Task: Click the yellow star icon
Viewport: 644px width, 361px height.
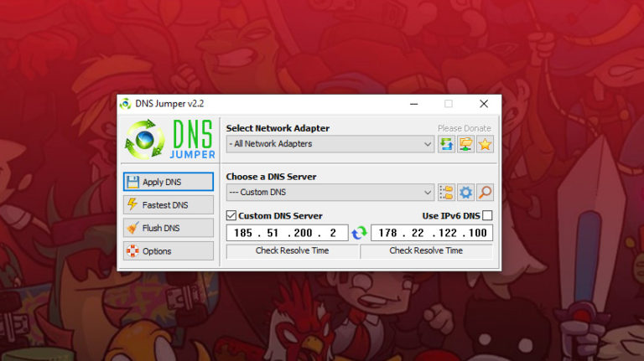Action: click(485, 144)
